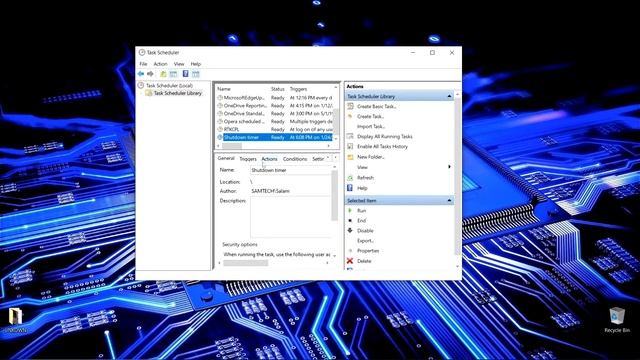The width and height of the screenshot is (640, 360).
Task: Click the New Folder icon in Actions
Action: (350, 157)
